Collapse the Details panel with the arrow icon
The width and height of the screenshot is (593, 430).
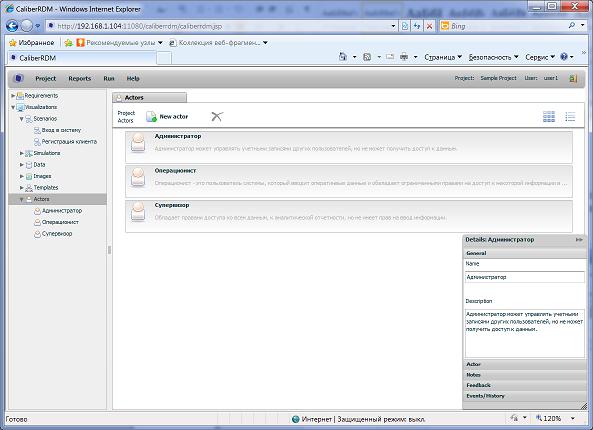579,240
